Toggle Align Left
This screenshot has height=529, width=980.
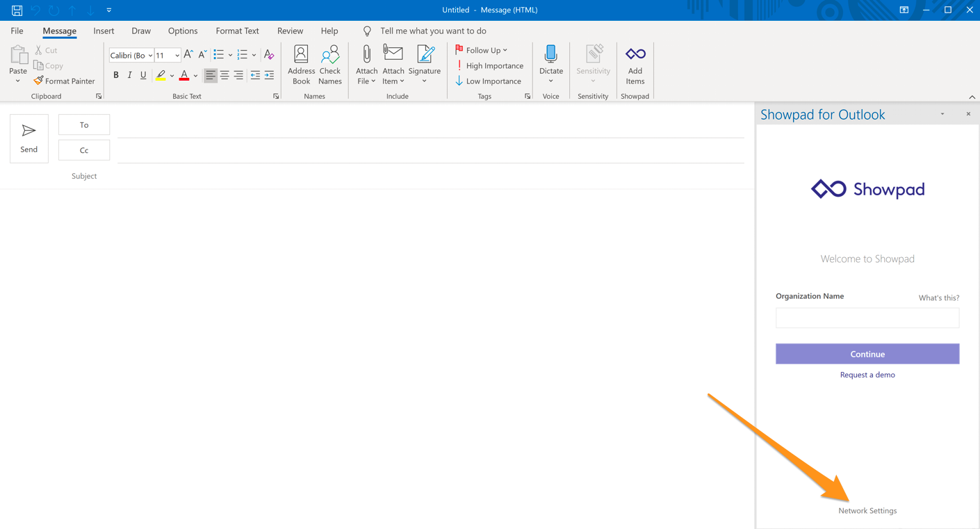point(210,75)
